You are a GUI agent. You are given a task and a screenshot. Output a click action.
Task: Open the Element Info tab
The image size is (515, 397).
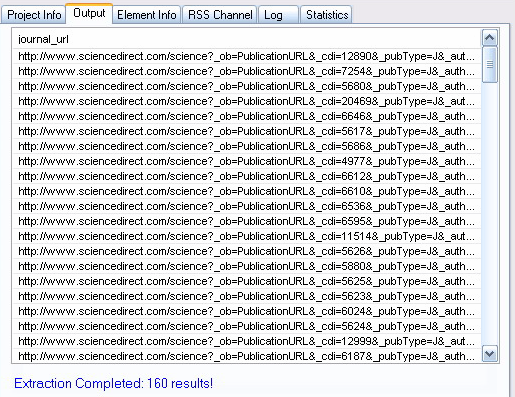(x=147, y=15)
